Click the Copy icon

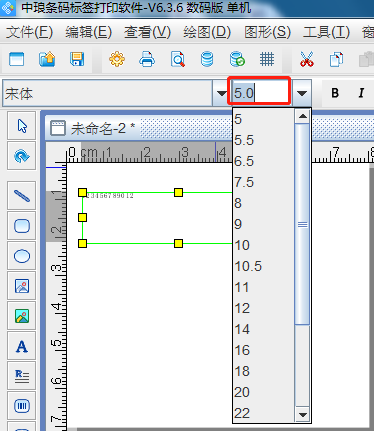[x=336, y=60]
